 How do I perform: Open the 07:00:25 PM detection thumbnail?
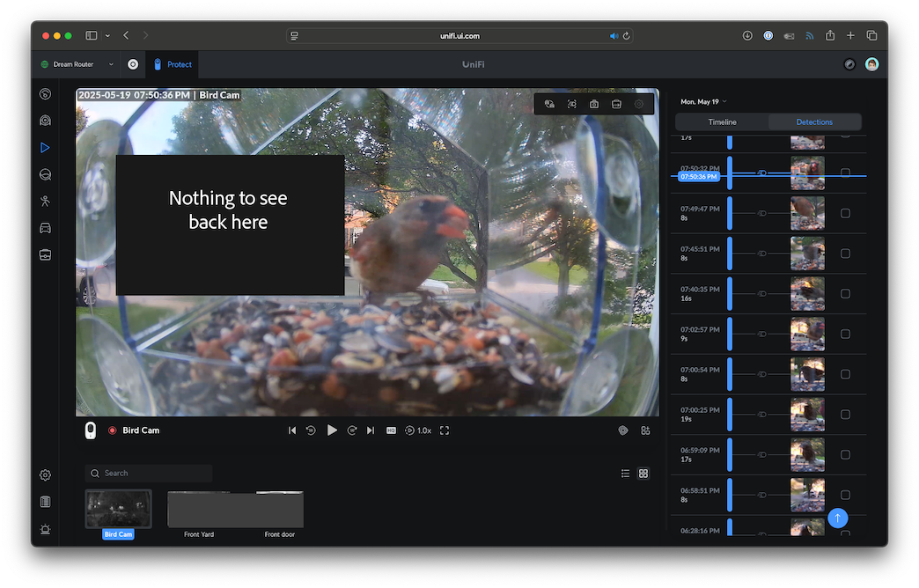(x=807, y=415)
